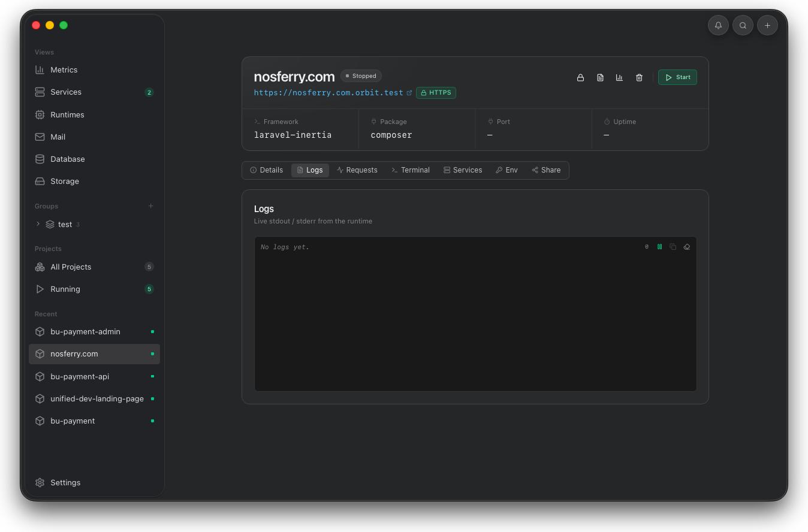Start the nosferry.com project
This screenshot has width=808, height=532.
(x=677, y=77)
